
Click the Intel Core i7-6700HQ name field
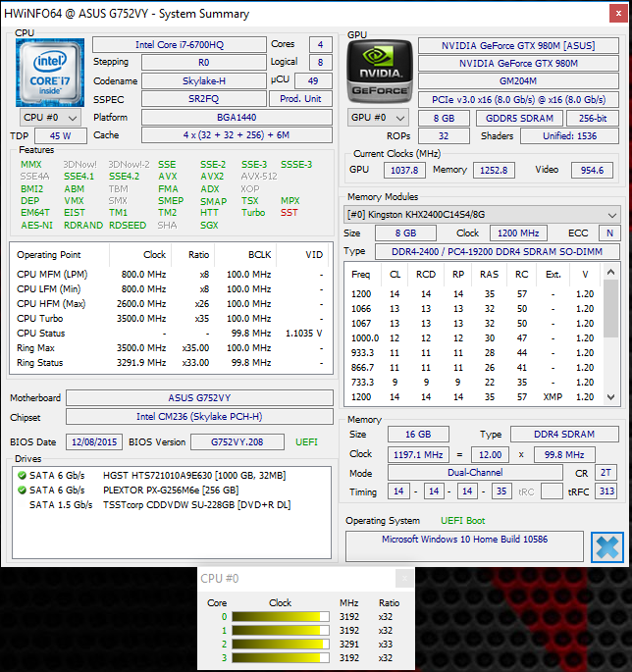click(x=180, y=44)
